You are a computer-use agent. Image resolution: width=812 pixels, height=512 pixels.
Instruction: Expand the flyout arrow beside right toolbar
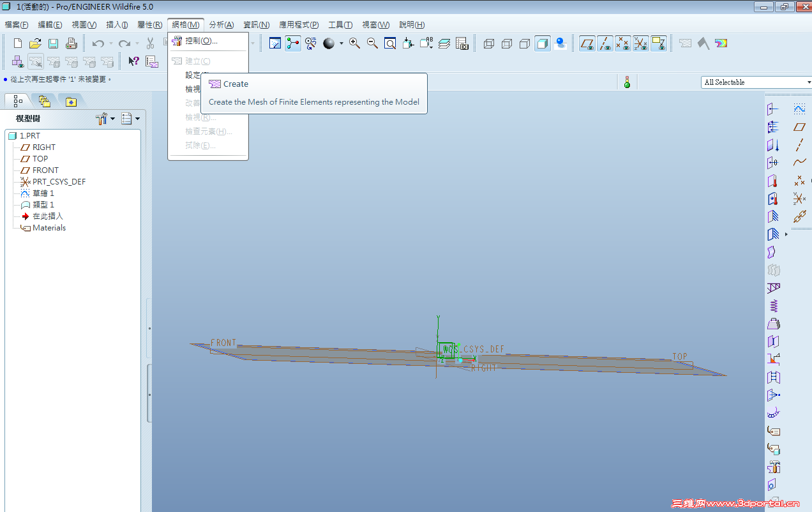pyautogui.click(x=786, y=235)
